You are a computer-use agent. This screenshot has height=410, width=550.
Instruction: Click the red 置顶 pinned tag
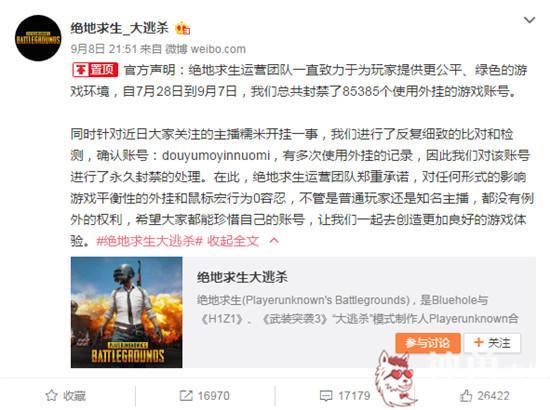point(95,69)
